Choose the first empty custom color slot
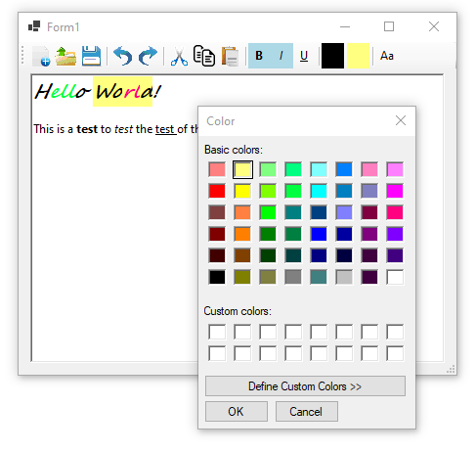476x452 pixels. click(217, 332)
